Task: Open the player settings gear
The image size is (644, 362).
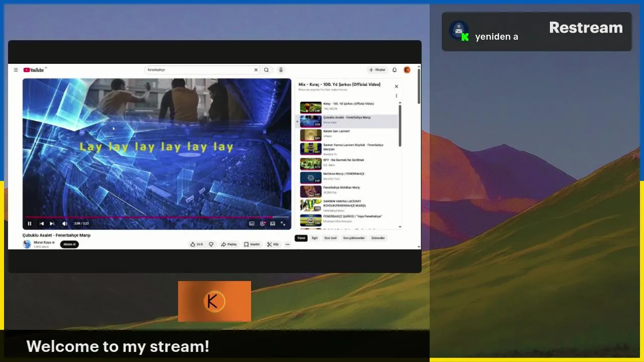Action: click(263, 224)
